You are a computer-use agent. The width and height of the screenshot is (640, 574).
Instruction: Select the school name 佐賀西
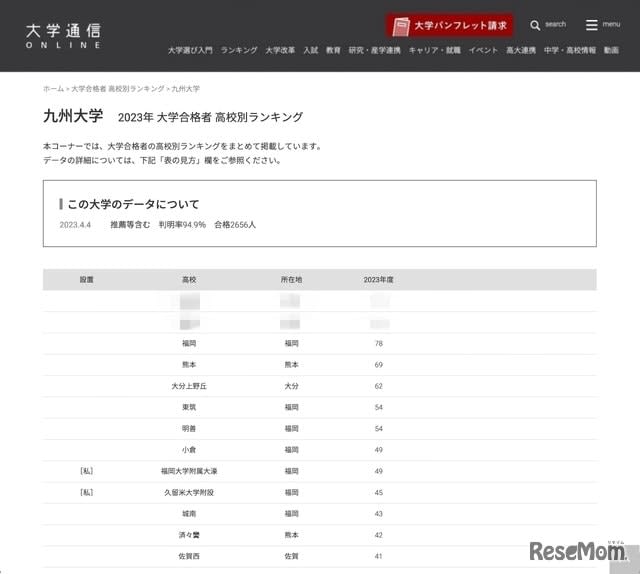click(189, 556)
